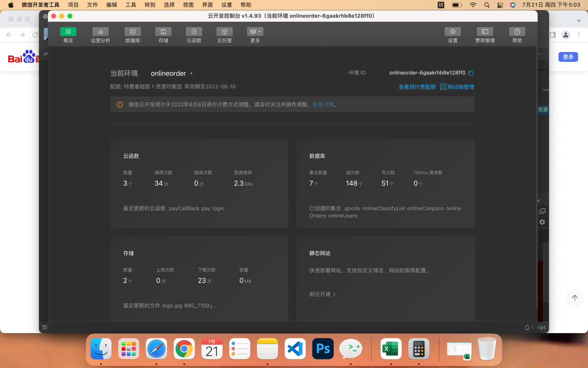Viewport: 588px width, 368px height.
Task: Open the 视图 menu in the menu bar
Action: [x=188, y=5]
